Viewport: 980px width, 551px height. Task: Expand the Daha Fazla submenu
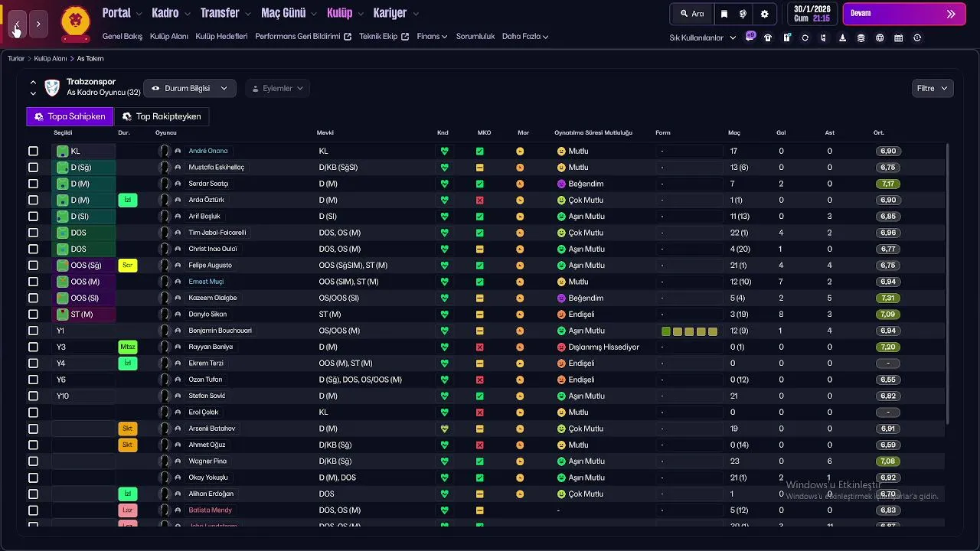point(525,36)
